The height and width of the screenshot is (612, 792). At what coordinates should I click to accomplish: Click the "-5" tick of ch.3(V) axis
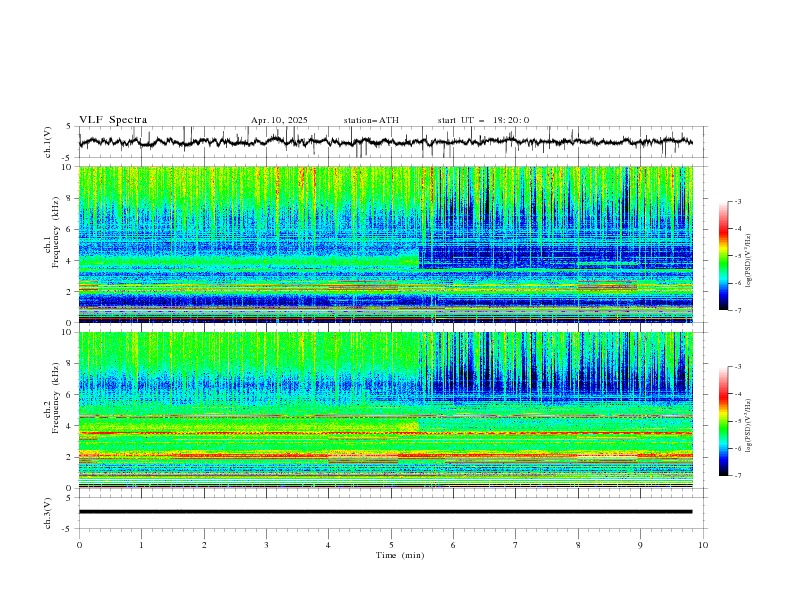coord(68,529)
